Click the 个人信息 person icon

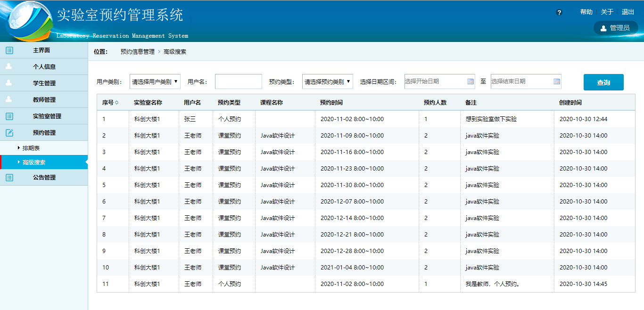click(x=9, y=66)
